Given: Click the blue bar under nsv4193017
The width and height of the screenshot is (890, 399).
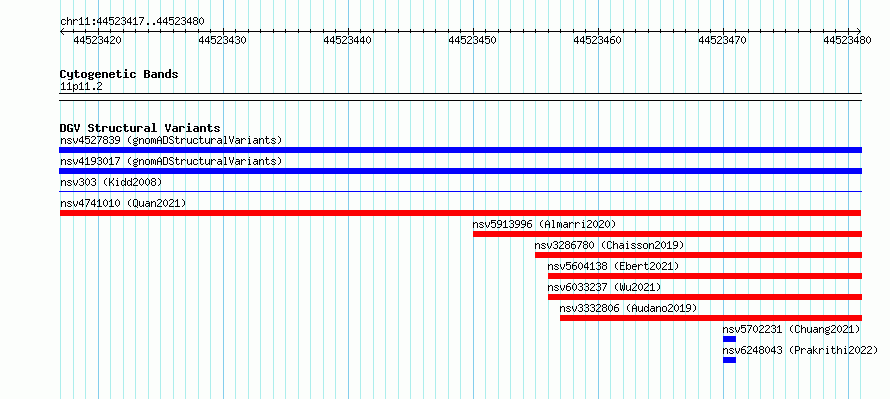Looking at the screenshot, I should (x=460, y=171).
